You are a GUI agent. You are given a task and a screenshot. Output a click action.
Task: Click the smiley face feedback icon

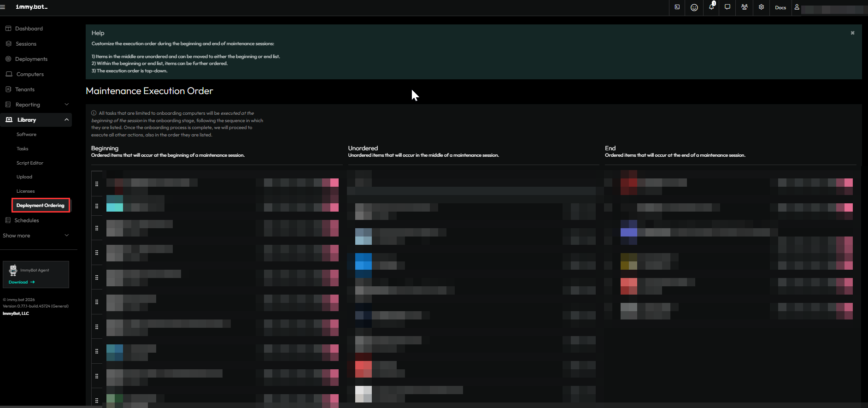694,7
